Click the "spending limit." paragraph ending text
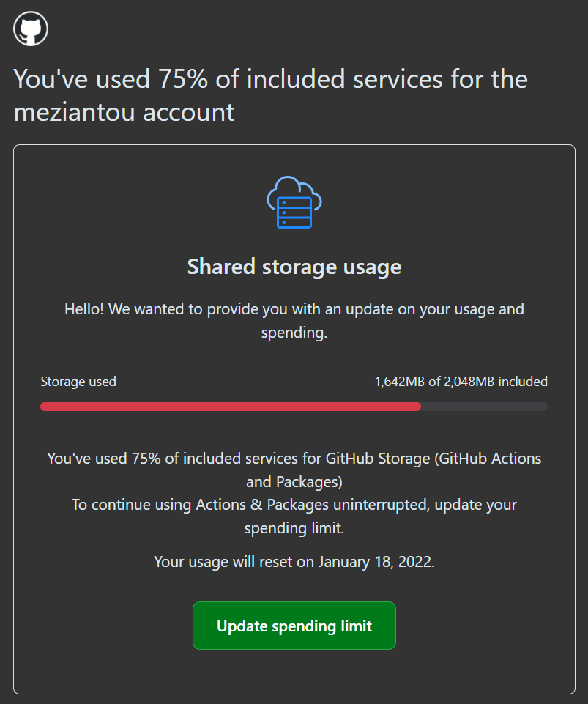 294,529
